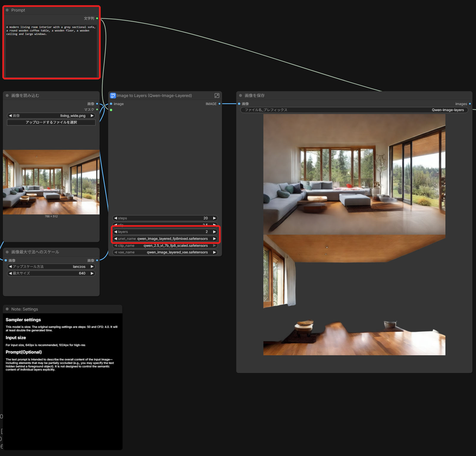The height and width of the screenshot is (456, 476).
Task: Increase 最大サイズ value from 640
Action: [x=92, y=273]
